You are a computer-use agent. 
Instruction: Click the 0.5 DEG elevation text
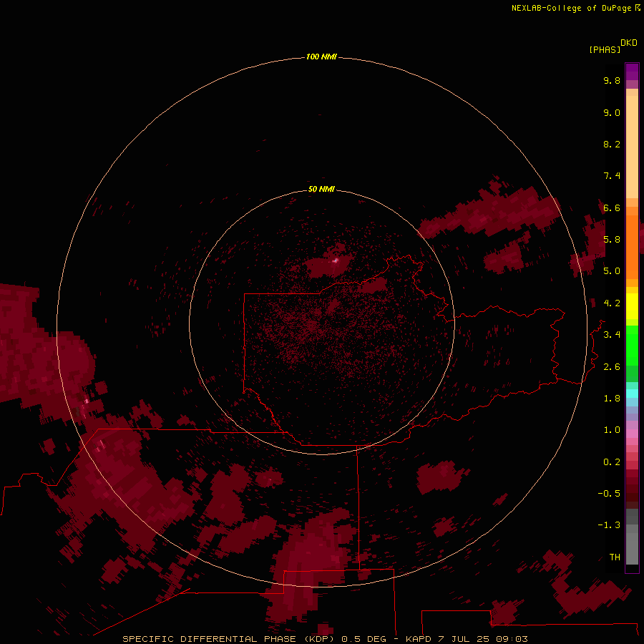tap(364, 639)
